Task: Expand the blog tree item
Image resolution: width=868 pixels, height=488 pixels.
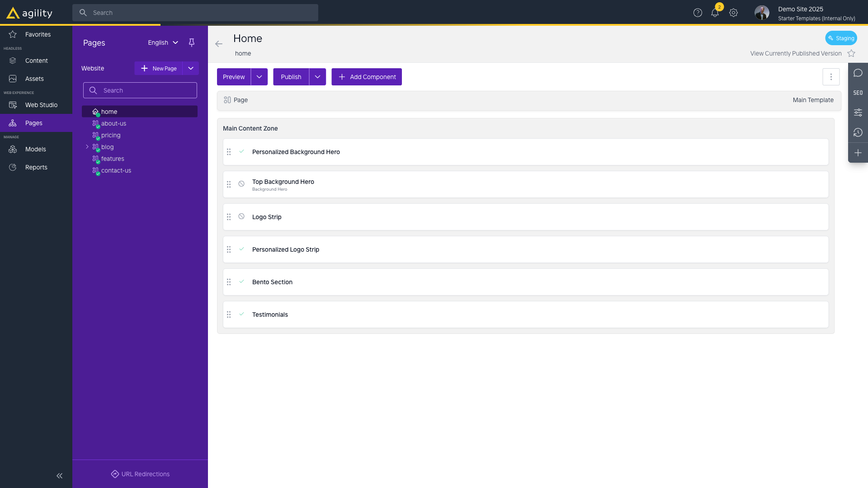Action: click(x=87, y=147)
